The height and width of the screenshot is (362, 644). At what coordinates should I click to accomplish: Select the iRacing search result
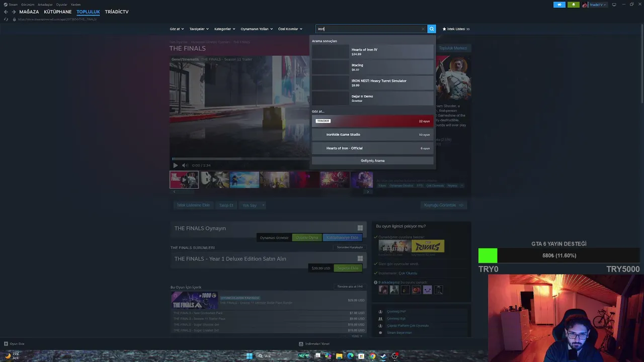coord(372,67)
